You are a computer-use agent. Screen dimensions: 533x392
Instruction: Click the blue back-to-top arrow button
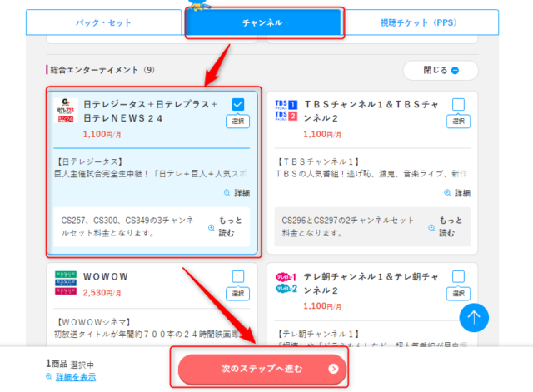(474, 318)
